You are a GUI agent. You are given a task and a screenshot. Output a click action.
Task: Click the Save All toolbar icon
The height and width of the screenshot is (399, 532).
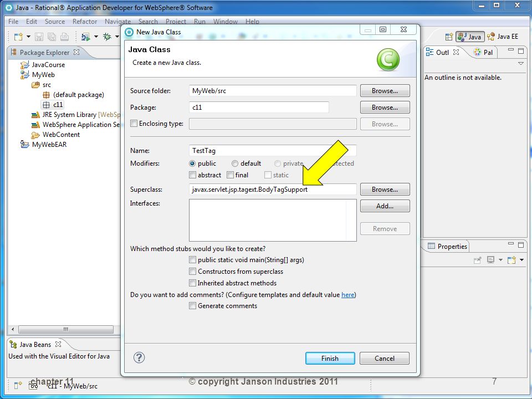coord(52,37)
